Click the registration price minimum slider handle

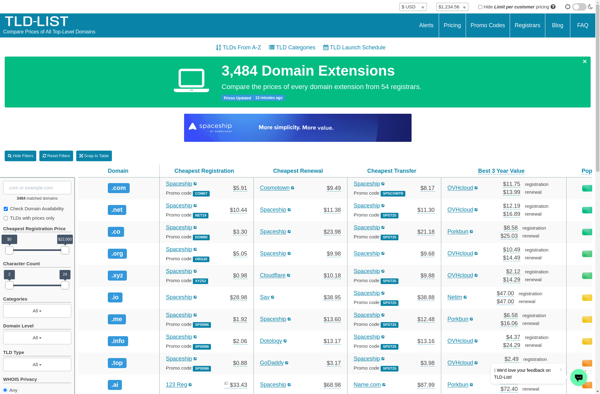9,250
